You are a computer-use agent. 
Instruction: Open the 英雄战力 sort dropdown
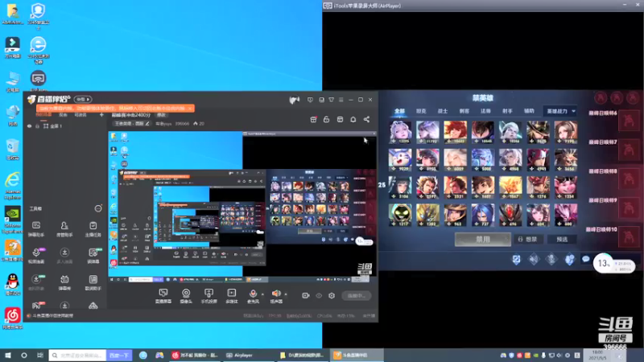[x=560, y=111]
